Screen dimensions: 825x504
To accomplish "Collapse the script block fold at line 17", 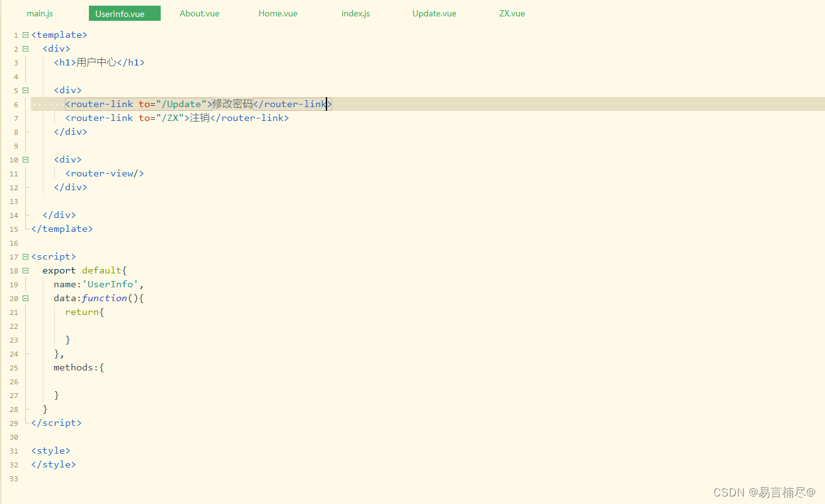I will click(x=25, y=256).
